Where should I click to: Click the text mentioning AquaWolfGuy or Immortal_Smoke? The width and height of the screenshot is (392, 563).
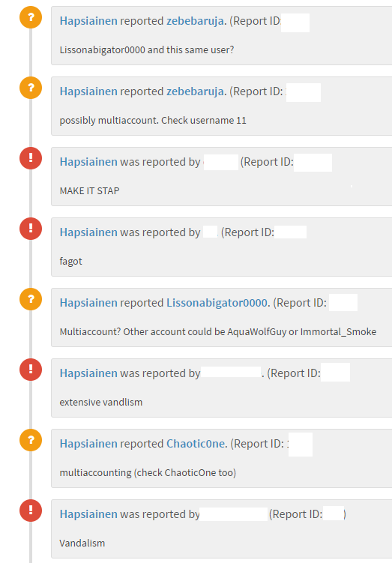pos(218,332)
